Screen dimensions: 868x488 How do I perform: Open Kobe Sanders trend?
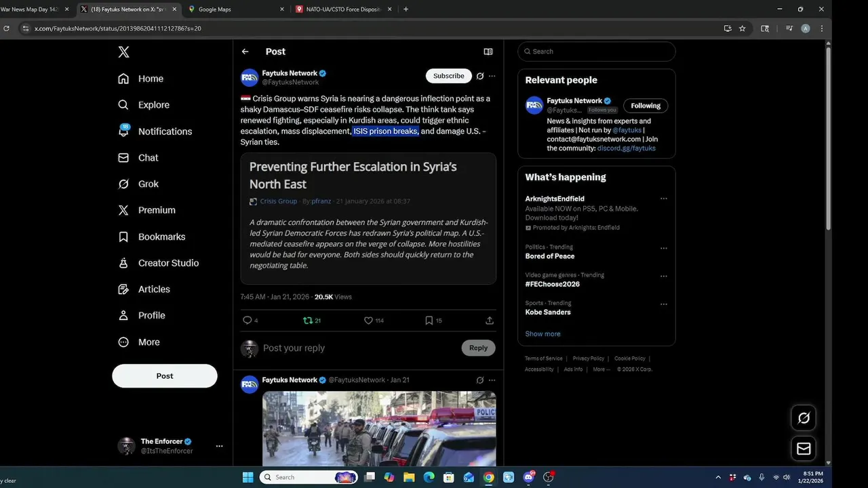548,312
